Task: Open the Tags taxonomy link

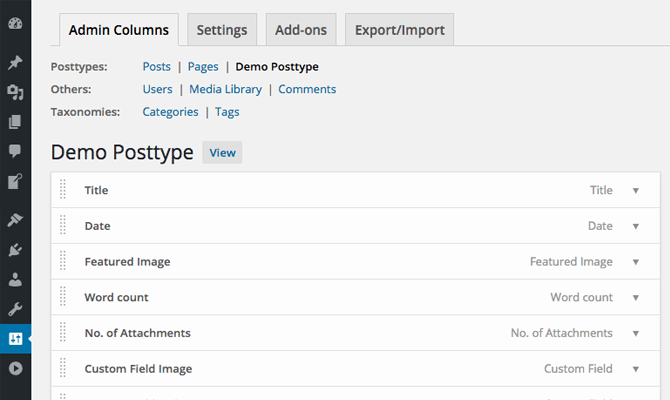Action: click(x=227, y=112)
